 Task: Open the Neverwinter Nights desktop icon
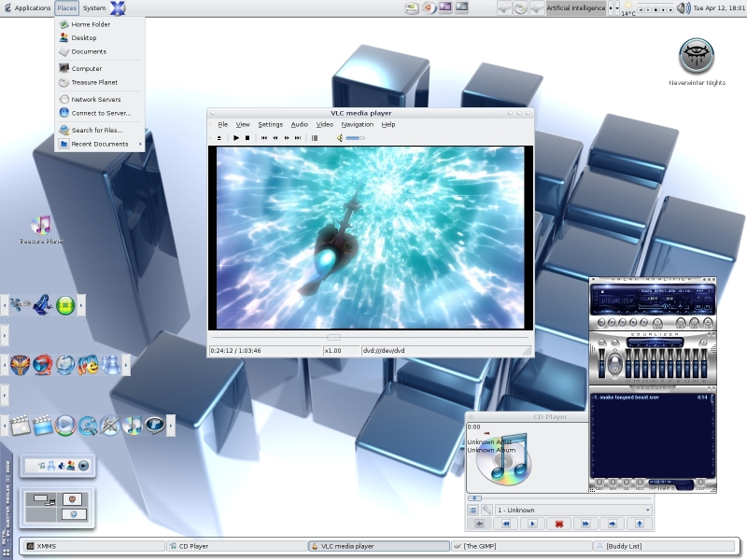pos(697,63)
